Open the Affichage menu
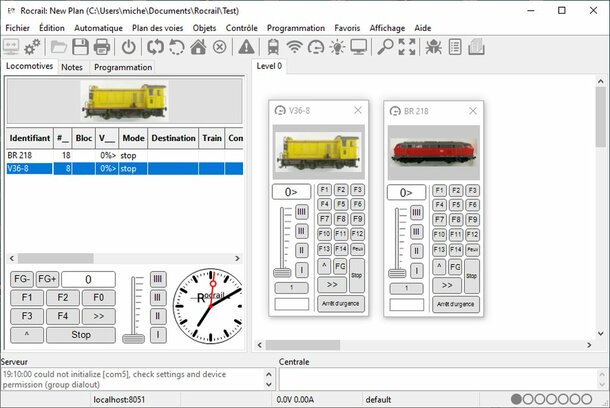This screenshot has width=610, height=408. [x=387, y=28]
